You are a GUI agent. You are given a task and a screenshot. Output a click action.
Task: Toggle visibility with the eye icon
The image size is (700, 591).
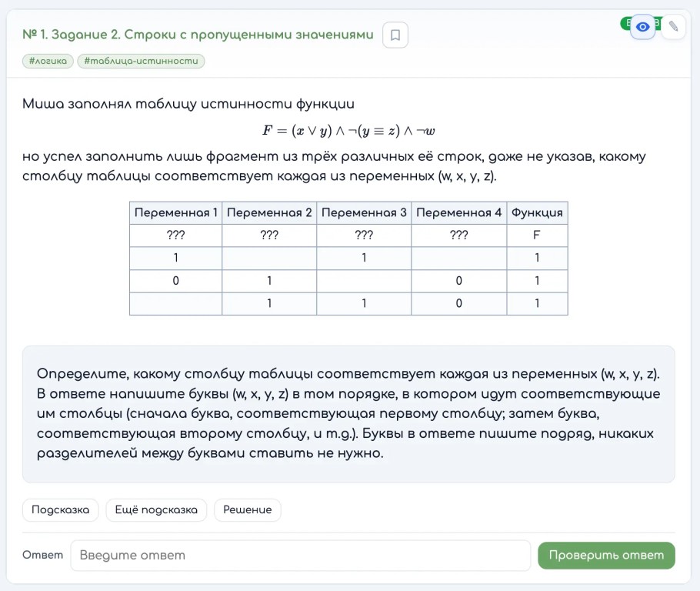tap(642, 27)
